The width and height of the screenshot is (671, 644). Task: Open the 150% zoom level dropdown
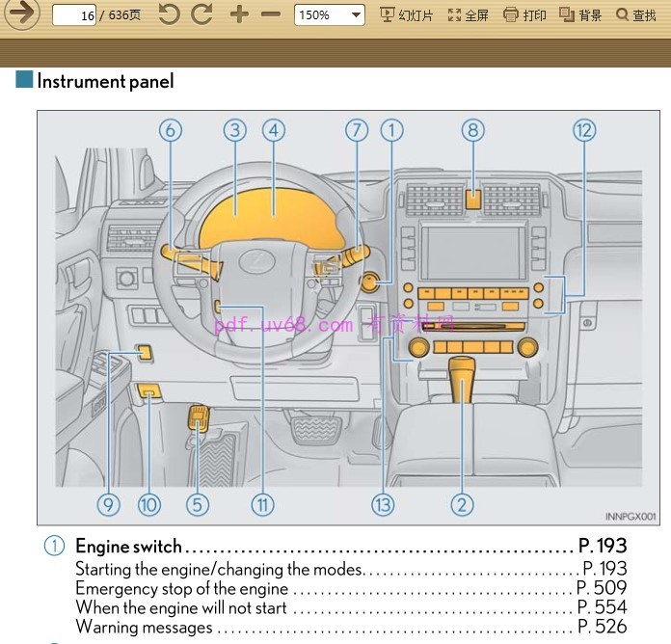pos(329,15)
